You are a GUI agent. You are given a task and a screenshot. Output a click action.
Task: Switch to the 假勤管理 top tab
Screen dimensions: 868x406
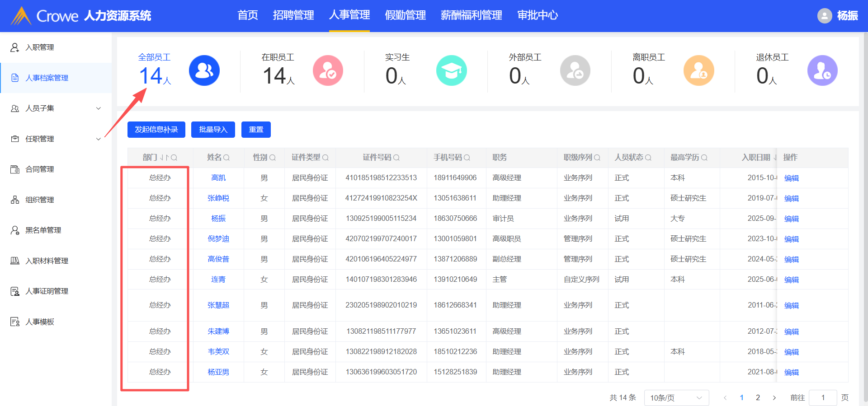[x=405, y=15]
